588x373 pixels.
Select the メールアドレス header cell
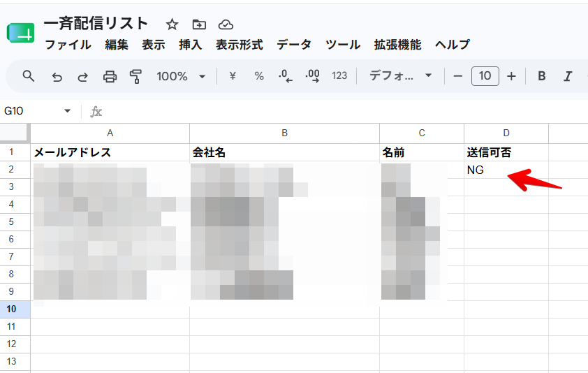coord(110,152)
